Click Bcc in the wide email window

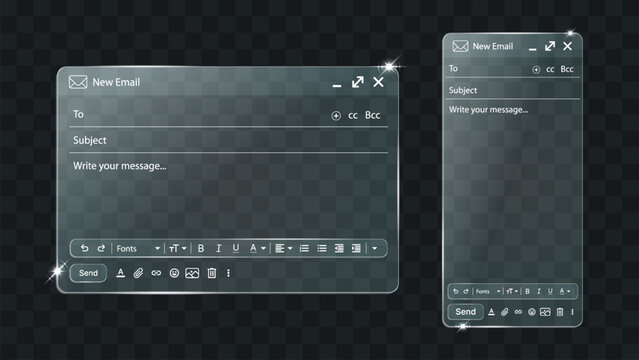[x=372, y=115]
